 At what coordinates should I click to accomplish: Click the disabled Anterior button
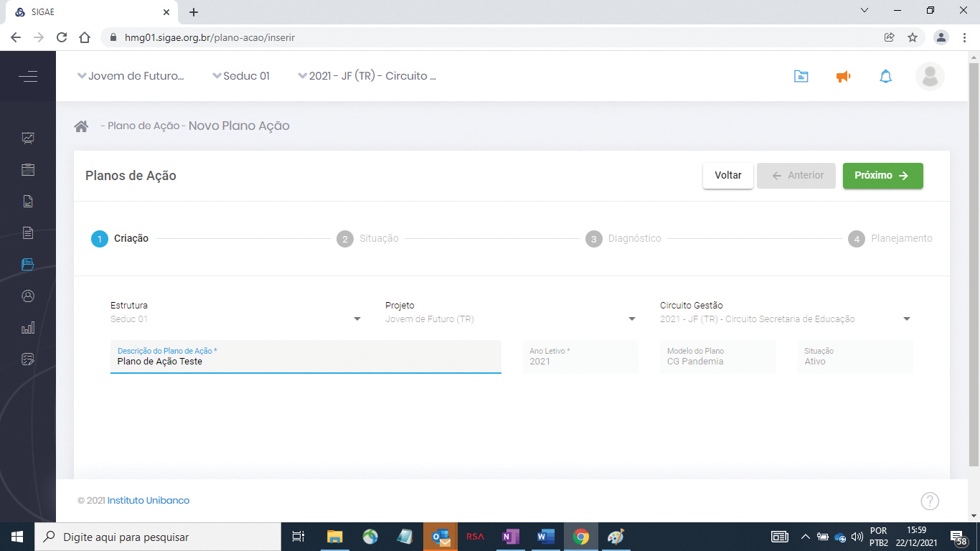(796, 175)
